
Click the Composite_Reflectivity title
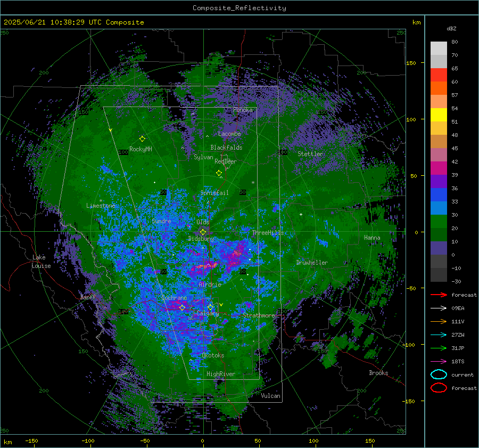tap(240, 8)
